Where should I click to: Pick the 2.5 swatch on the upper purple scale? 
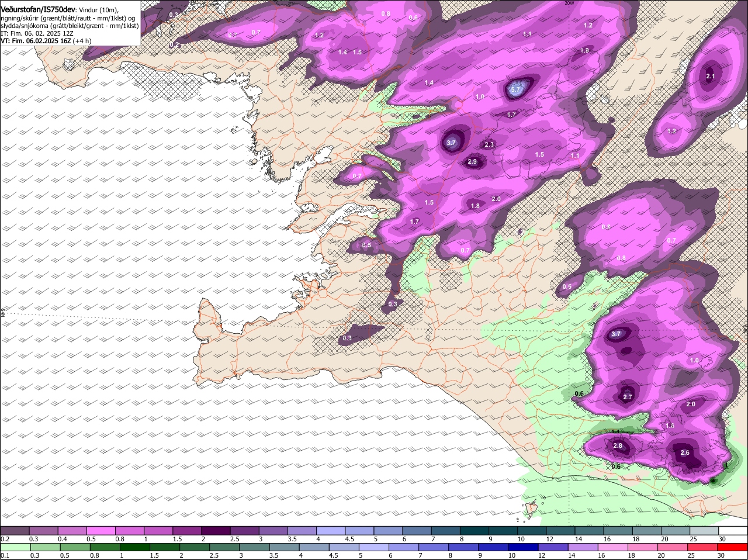tap(245, 530)
